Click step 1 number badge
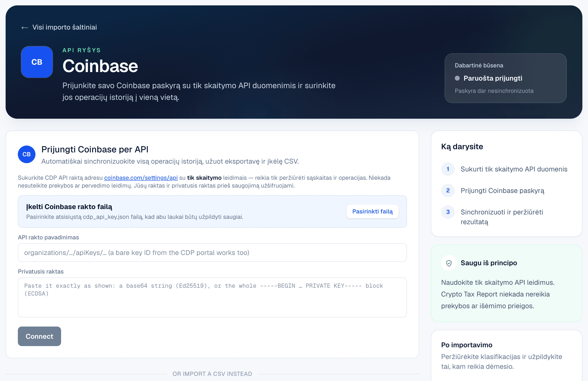The width and height of the screenshot is (588, 381). click(448, 169)
